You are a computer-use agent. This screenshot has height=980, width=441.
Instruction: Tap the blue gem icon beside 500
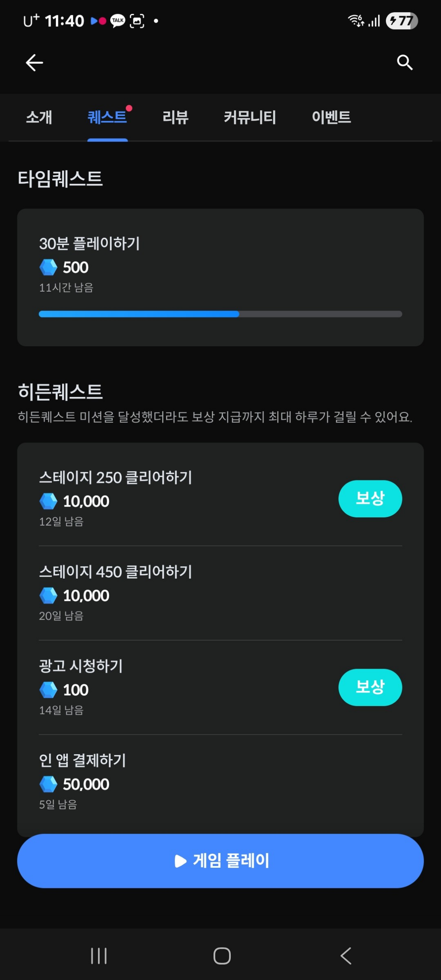click(x=48, y=267)
